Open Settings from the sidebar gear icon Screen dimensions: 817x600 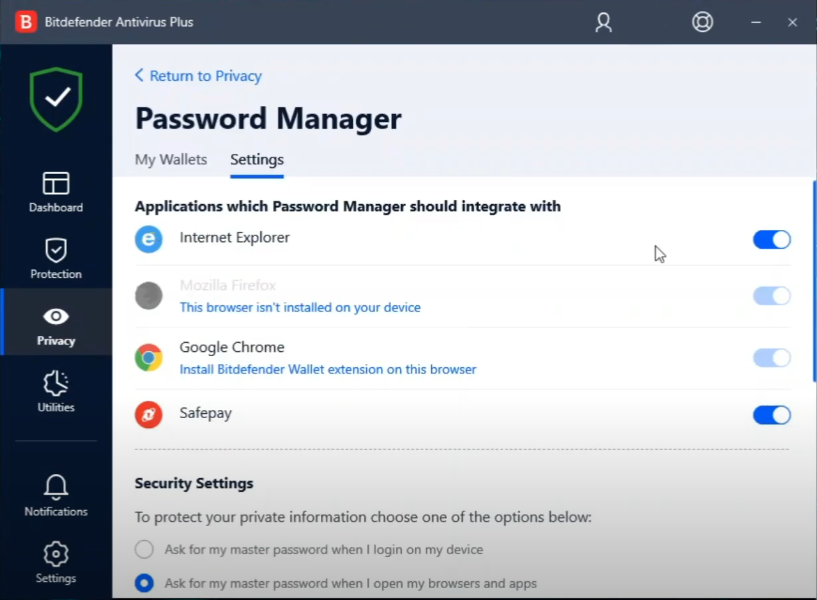pyautogui.click(x=56, y=562)
